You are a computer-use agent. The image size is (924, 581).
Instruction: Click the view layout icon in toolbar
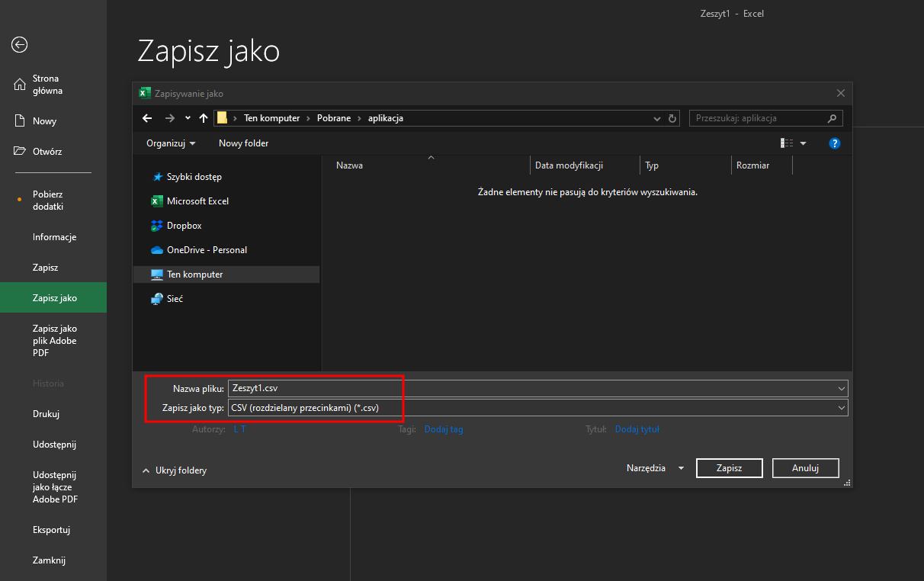click(x=787, y=143)
